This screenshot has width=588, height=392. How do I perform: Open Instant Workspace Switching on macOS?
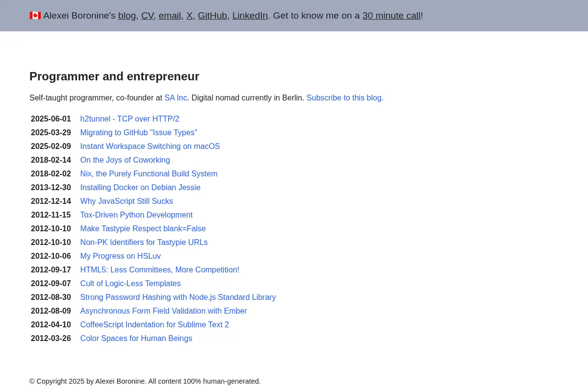[150, 147]
